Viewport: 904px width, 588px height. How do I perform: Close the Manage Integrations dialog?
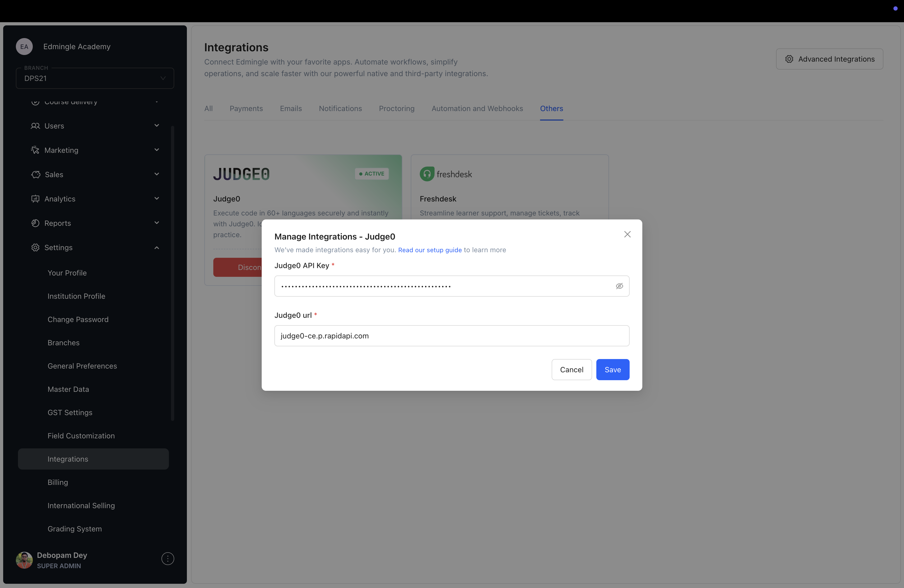(628, 234)
